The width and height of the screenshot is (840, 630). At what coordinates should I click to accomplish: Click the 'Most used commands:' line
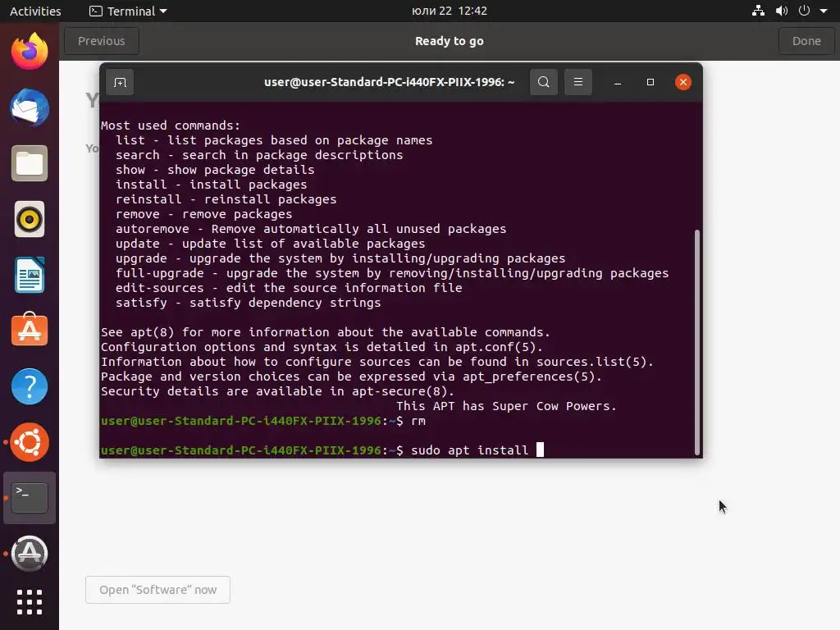(x=171, y=126)
